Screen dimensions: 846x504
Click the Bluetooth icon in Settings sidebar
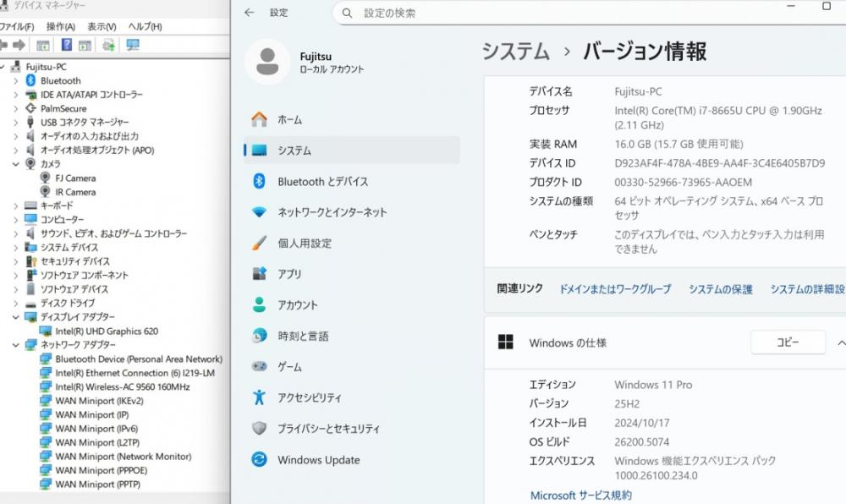pos(260,181)
